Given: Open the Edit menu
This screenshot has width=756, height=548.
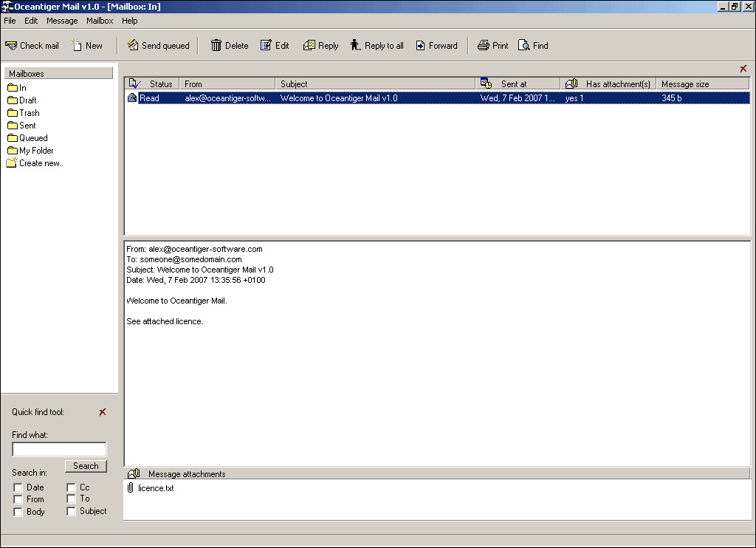Looking at the screenshot, I should click(31, 21).
